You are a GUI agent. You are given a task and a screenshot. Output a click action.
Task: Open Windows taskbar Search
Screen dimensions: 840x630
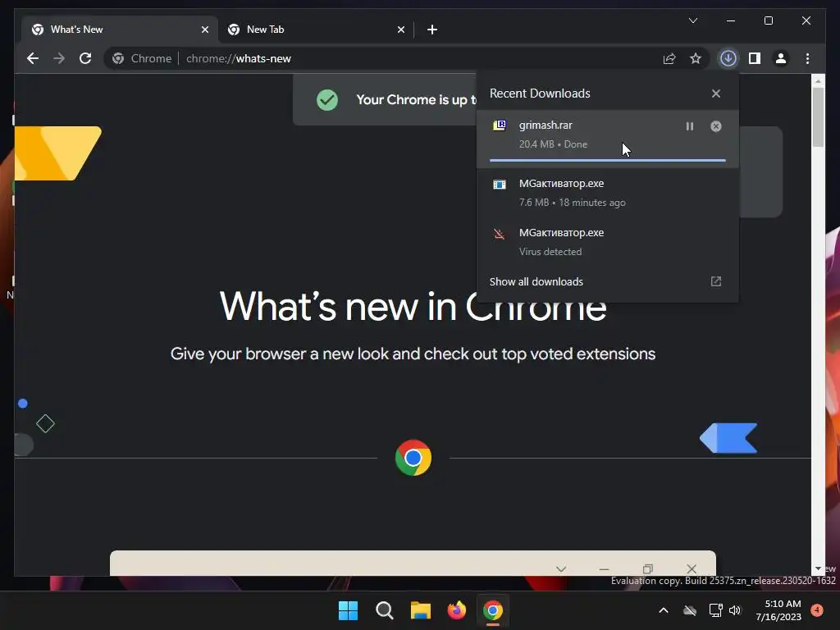(x=384, y=610)
